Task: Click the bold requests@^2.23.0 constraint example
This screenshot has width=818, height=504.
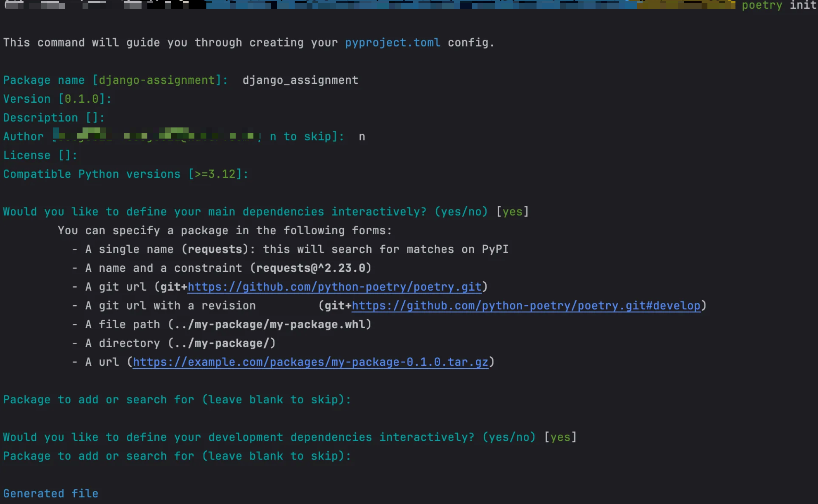Action: (x=310, y=268)
